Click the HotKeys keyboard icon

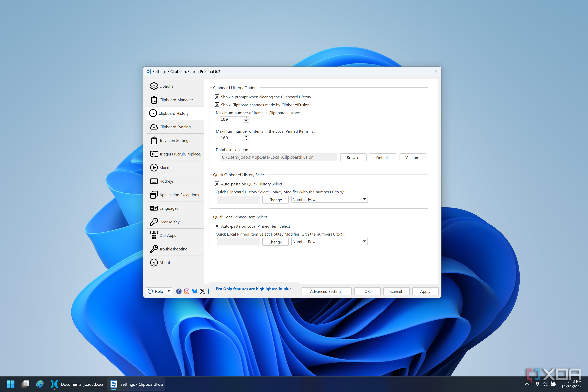click(x=154, y=181)
